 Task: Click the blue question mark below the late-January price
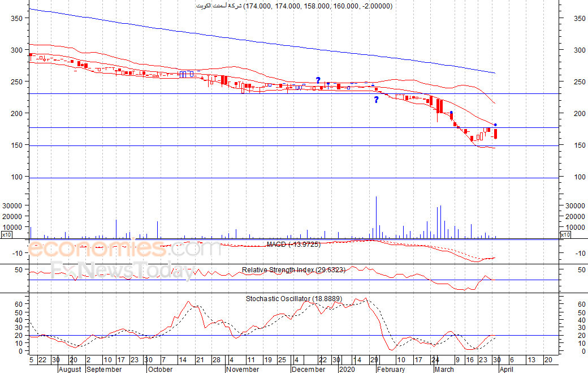click(376, 100)
